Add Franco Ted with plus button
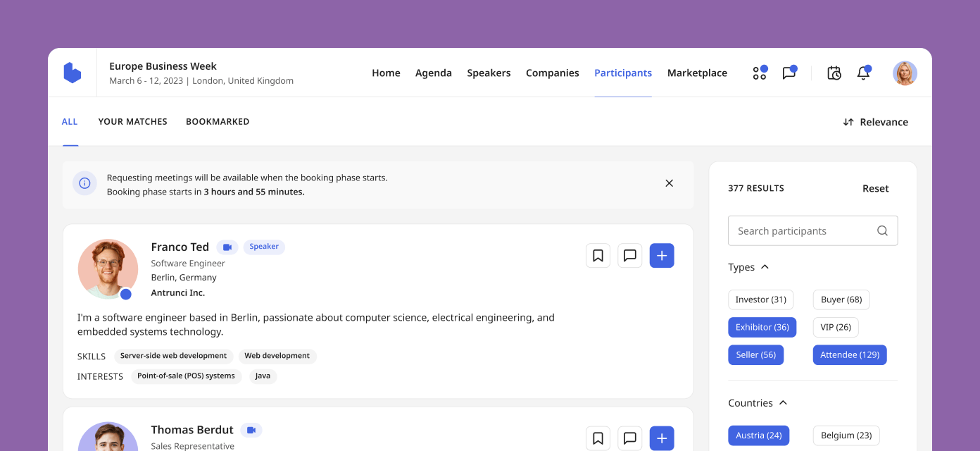 pos(662,256)
